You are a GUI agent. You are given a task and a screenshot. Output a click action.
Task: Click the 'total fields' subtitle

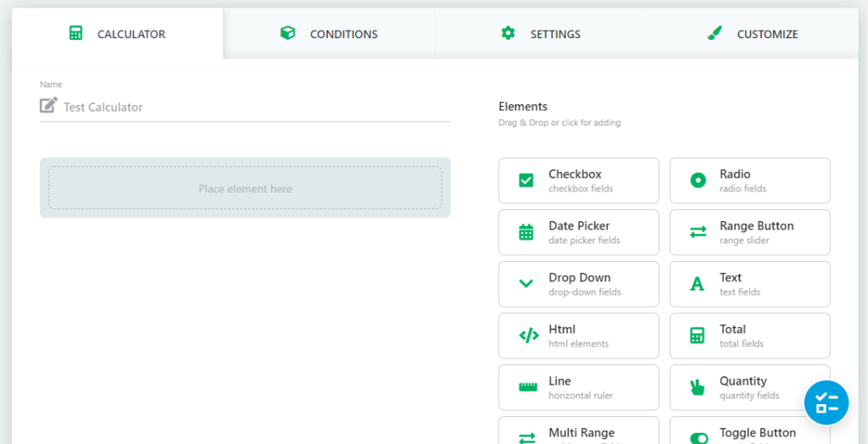[x=742, y=344]
